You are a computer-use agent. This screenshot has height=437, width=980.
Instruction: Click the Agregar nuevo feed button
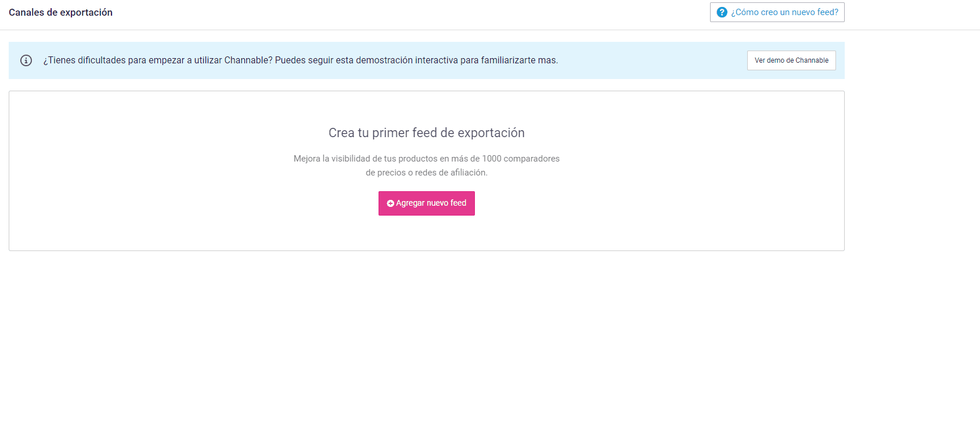click(x=427, y=203)
